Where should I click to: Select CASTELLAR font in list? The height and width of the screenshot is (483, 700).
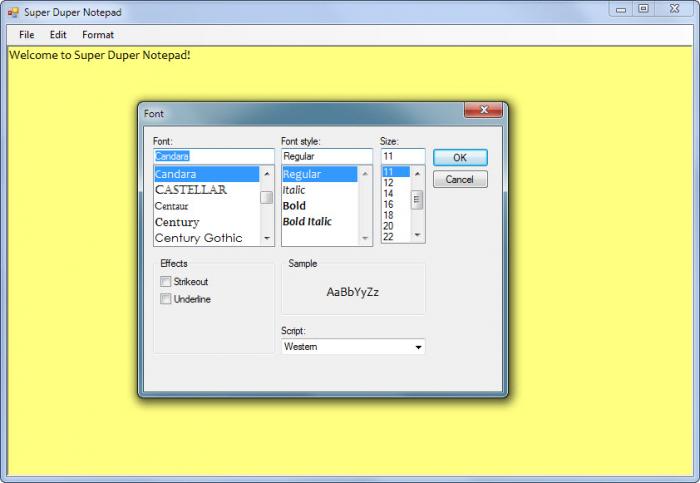click(207, 190)
